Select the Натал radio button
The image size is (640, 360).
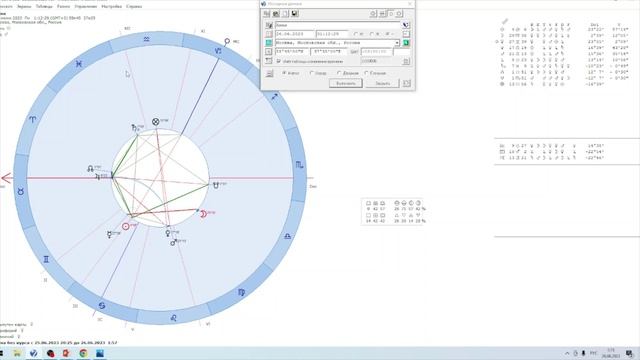(284, 73)
